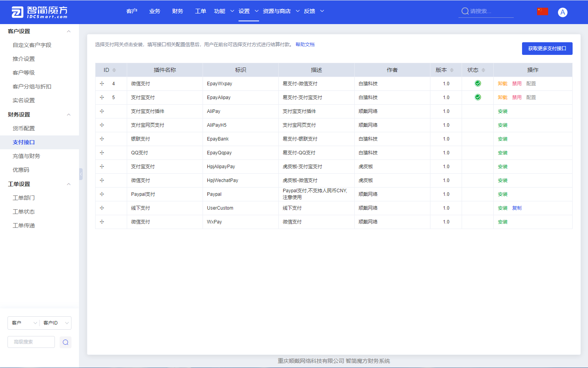Select 工单 in the top navigation
The width and height of the screenshot is (588, 368).
point(200,11)
